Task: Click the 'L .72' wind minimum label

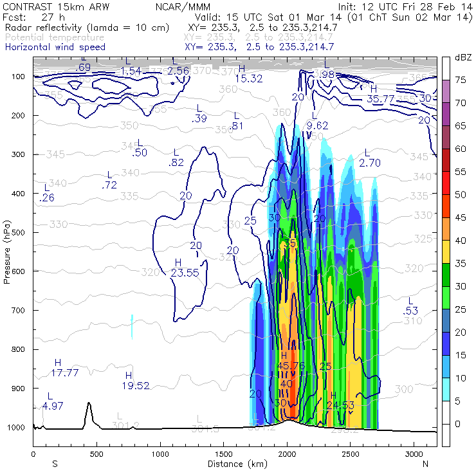Action: point(109,179)
